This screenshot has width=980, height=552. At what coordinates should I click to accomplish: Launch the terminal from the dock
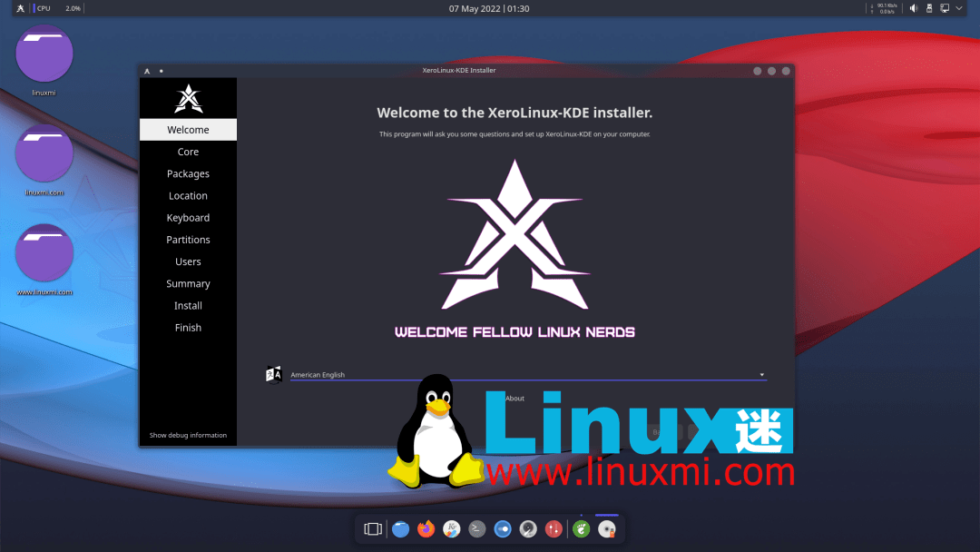coord(477,529)
